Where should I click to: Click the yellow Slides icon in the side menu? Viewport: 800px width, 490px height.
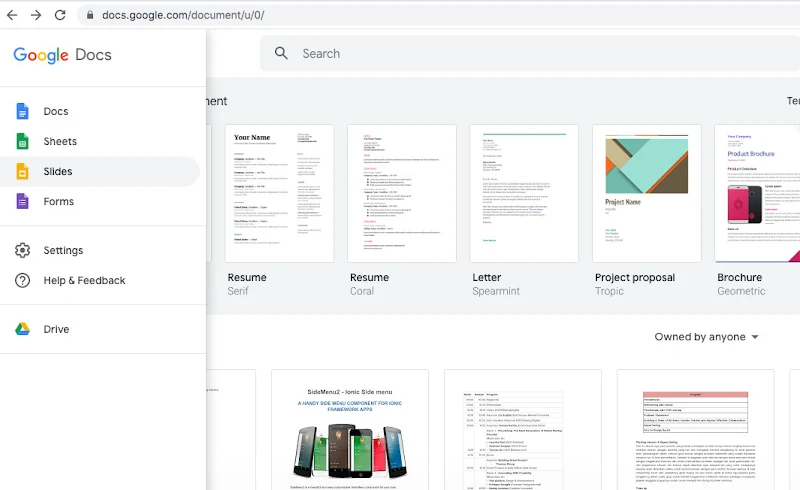[x=22, y=172]
